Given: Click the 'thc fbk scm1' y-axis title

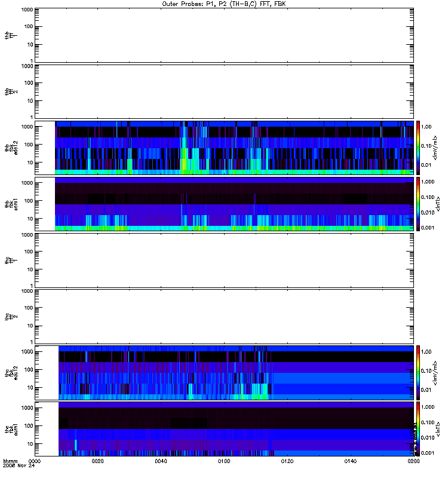Looking at the screenshot, I should point(11,429).
